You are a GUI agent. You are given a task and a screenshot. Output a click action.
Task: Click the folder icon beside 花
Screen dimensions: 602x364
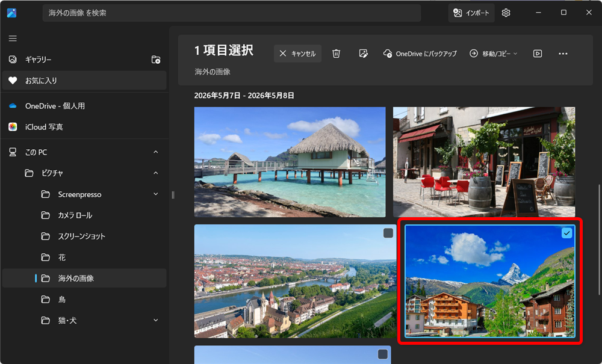(x=45, y=258)
